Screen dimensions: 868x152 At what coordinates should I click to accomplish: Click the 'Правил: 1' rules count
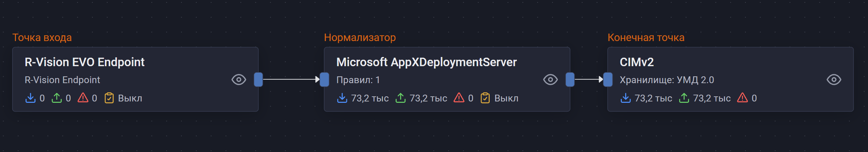[358, 80]
